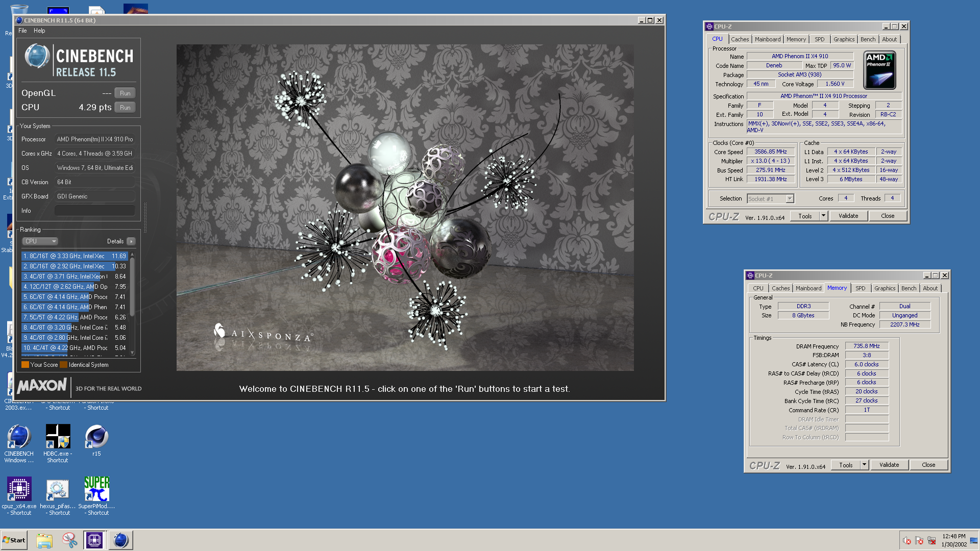Expand ranking Details with the arrow button
Screen dimensions: 980x551
point(131,241)
